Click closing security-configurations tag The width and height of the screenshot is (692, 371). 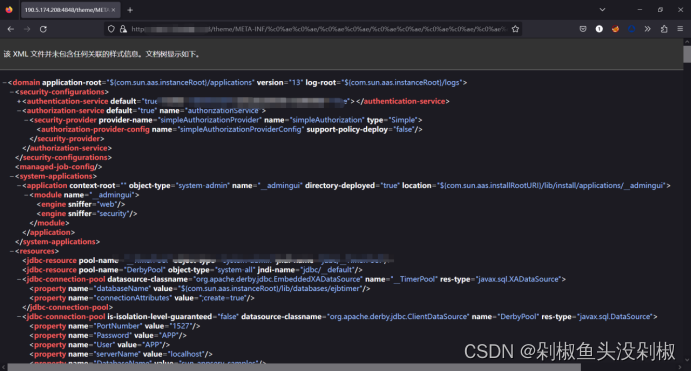tap(63, 157)
